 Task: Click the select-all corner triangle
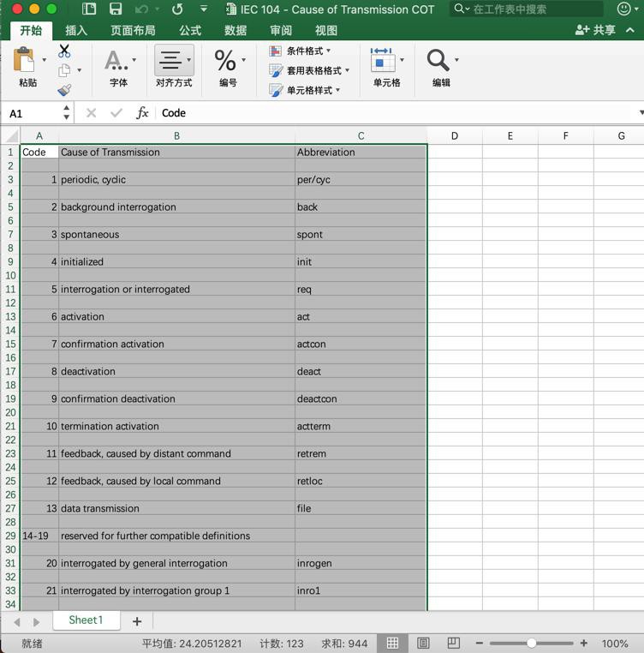[x=12, y=135]
